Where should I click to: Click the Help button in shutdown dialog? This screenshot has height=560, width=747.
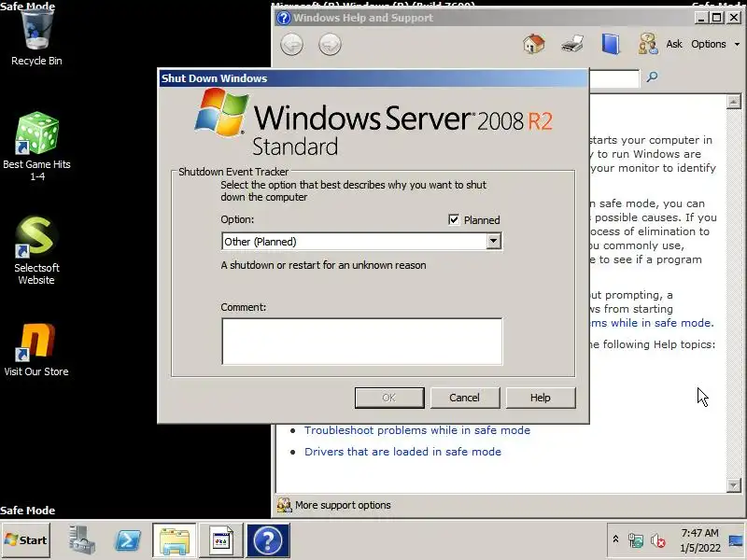pyautogui.click(x=541, y=398)
